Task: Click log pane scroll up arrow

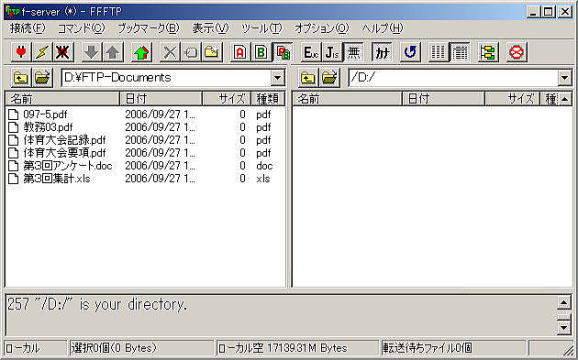Action: click(564, 303)
